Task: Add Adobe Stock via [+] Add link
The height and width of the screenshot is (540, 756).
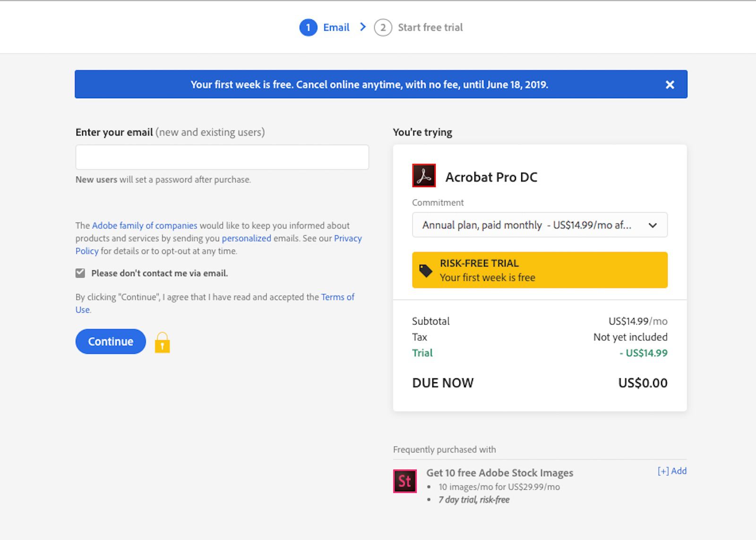Action: (x=672, y=471)
